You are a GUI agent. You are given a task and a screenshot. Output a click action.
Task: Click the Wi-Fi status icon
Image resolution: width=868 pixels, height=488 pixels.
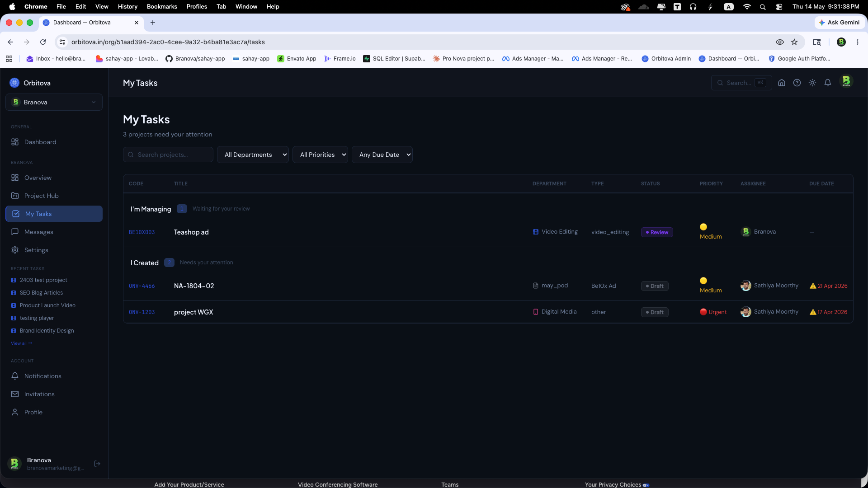click(747, 7)
